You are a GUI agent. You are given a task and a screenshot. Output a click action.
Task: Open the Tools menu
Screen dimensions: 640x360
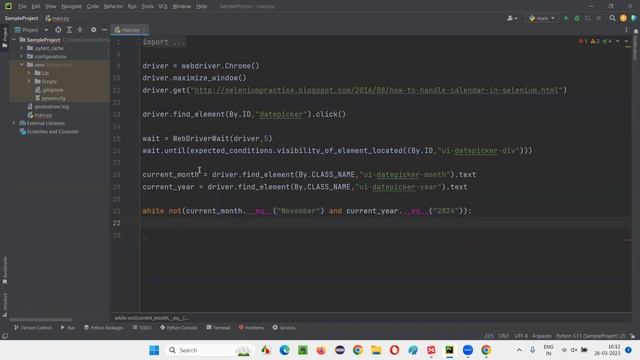(x=148, y=7)
